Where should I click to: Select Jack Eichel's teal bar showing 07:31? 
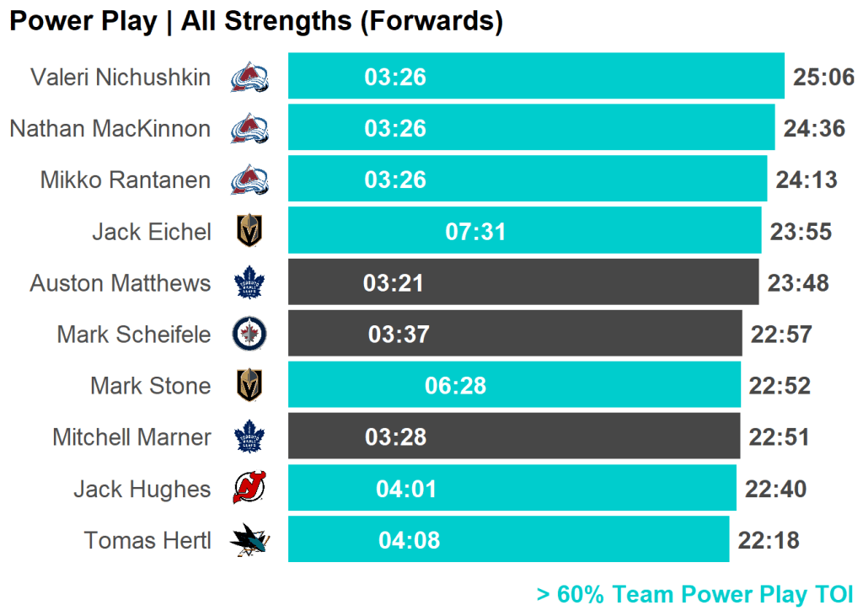(524, 231)
